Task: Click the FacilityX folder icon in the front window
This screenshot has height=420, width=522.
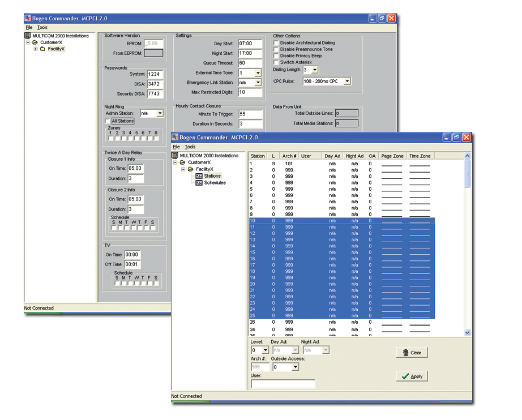Action: click(190, 169)
